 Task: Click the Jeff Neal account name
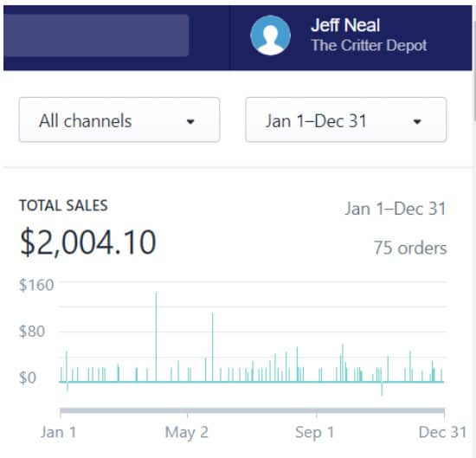pos(345,25)
